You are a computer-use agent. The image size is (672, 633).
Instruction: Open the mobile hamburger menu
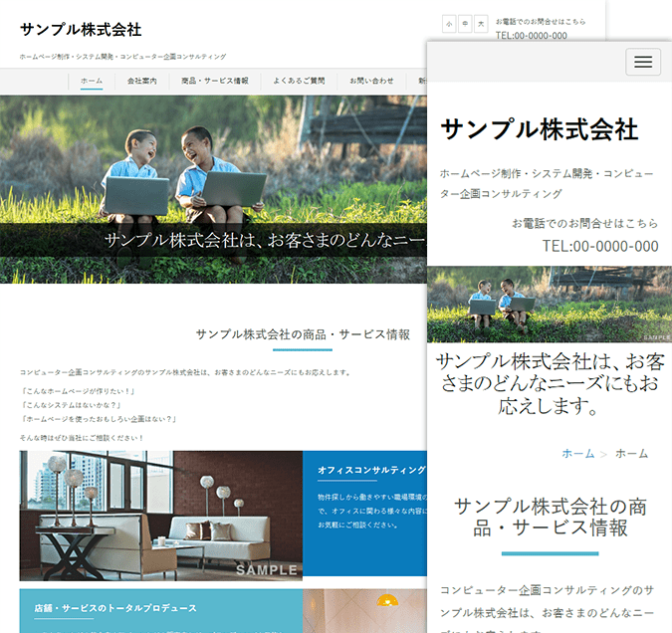642,62
